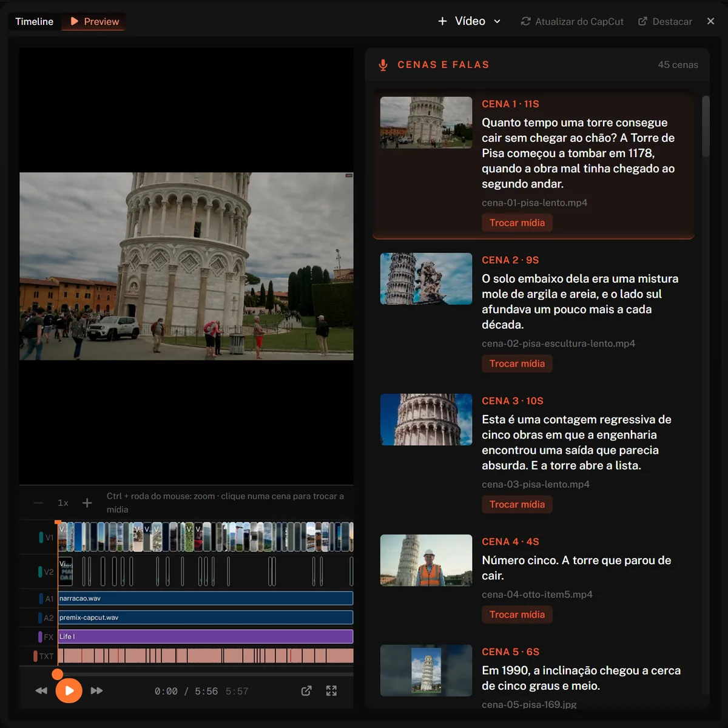The image size is (728, 728).
Task: Toggle the V2 track indicator
Action: coord(41,571)
